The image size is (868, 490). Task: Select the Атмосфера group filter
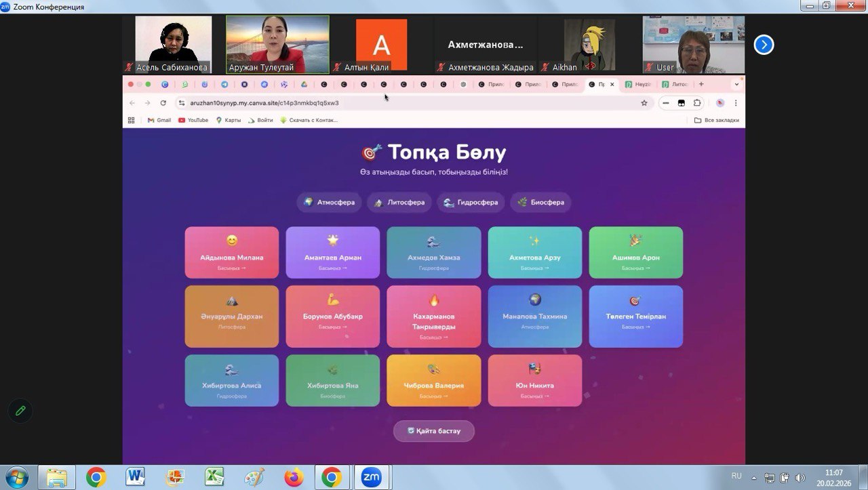(x=329, y=202)
